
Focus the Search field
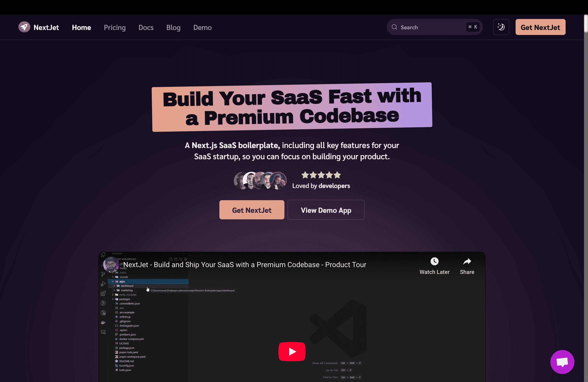[434, 27]
